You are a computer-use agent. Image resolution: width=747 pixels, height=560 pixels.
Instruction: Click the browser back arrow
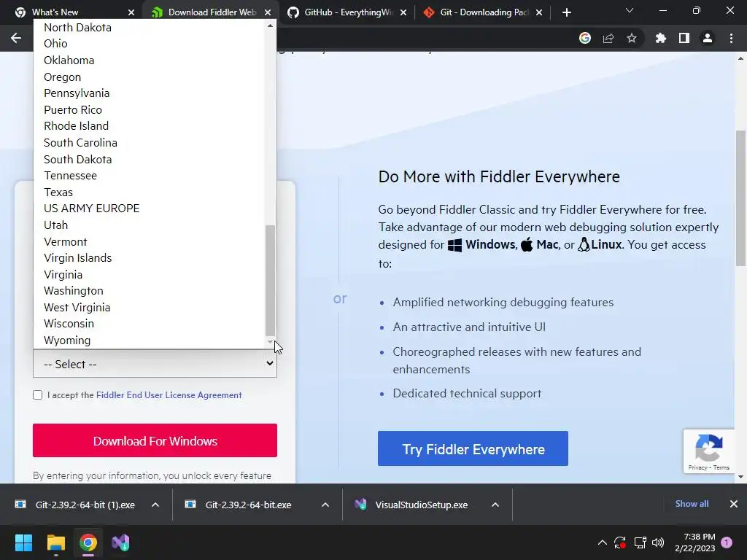[x=16, y=38]
